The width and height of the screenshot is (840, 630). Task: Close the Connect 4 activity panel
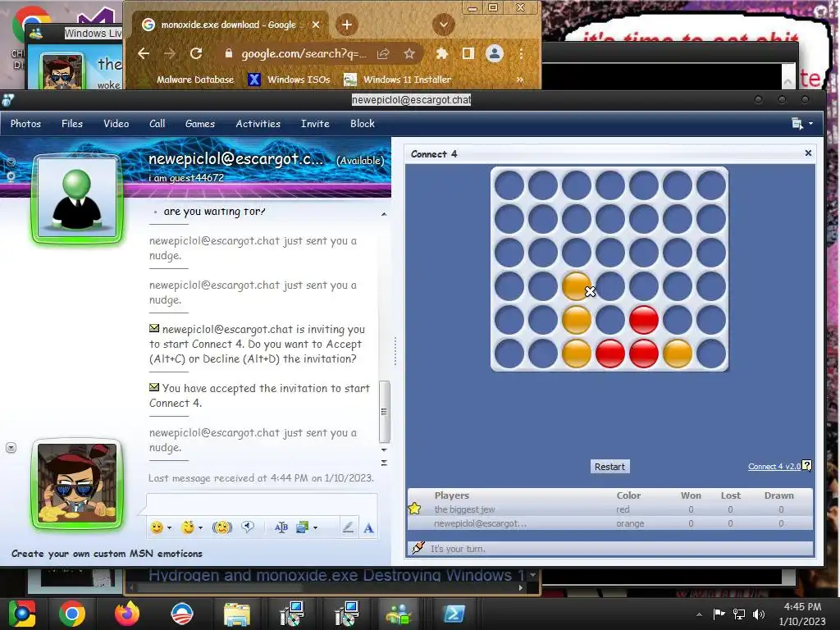tap(808, 153)
